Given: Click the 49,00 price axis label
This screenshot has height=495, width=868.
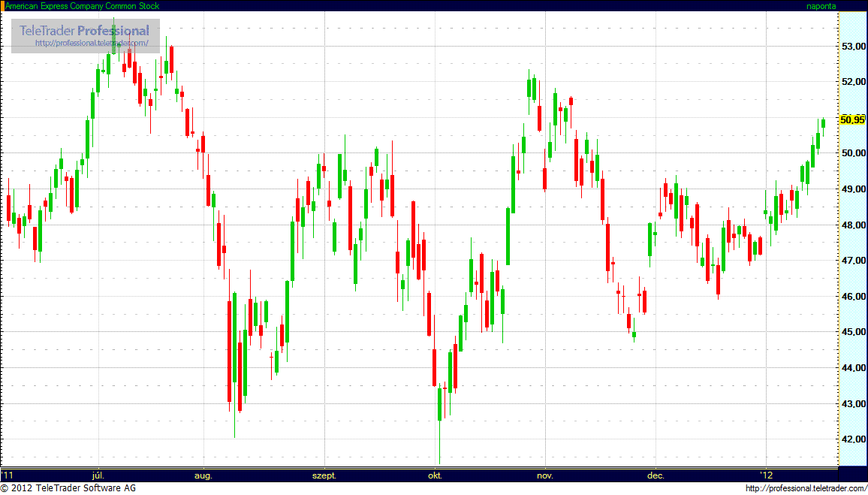Looking at the screenshot, I should tap(853, 189).
